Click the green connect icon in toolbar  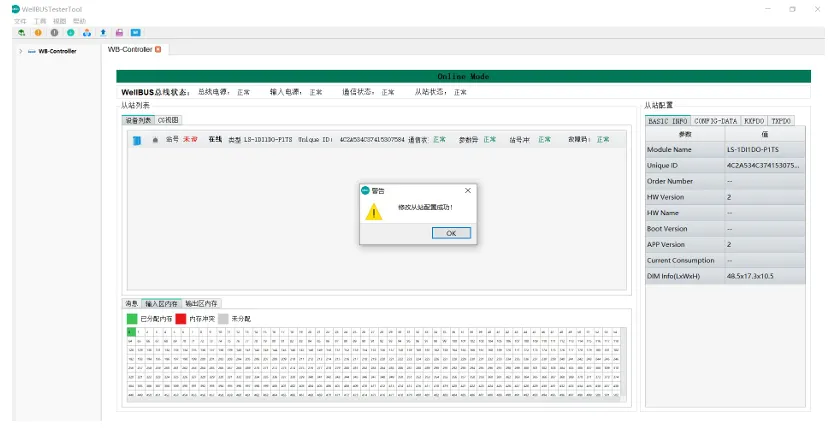(x=21, y=32)
